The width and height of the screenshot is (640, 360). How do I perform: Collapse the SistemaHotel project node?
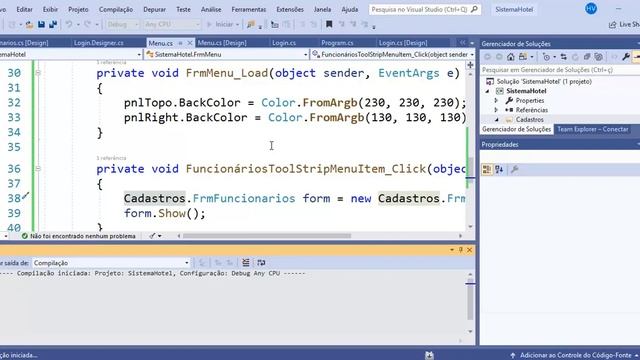[487, 91]
